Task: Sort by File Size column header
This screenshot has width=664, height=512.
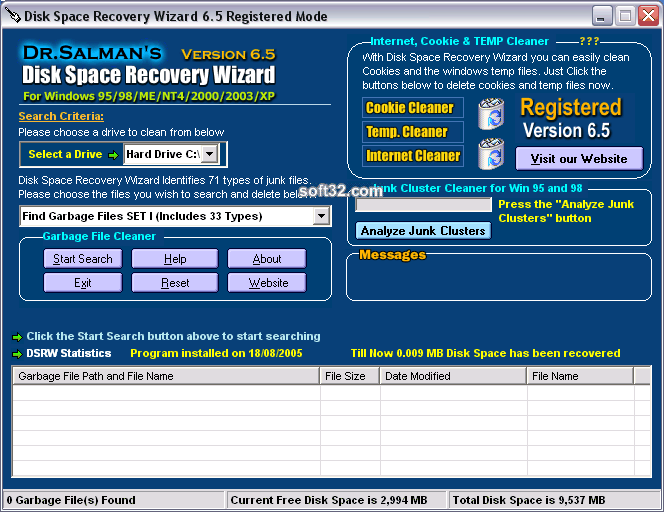Action: pyautogui.click(x=350, y=376)
